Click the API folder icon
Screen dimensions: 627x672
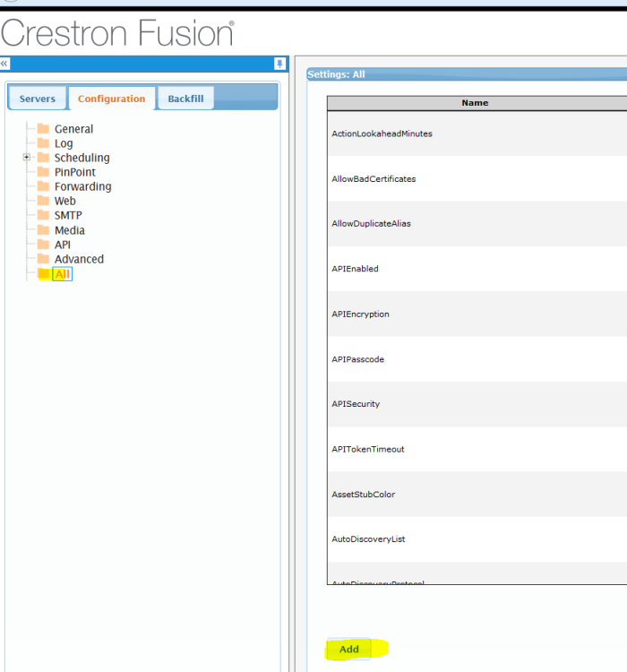click(43, 245)
